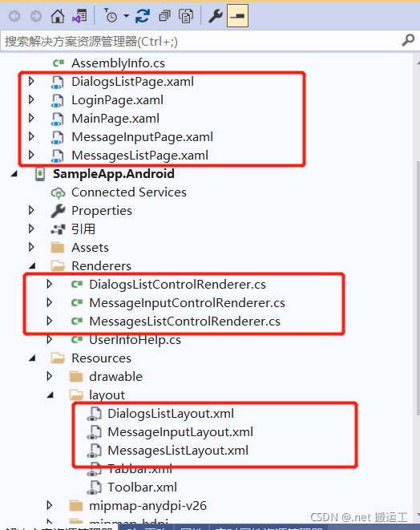Expand MainPage.xaml node
This screenshot has width=420, height=530.
(x=31, y=118)
